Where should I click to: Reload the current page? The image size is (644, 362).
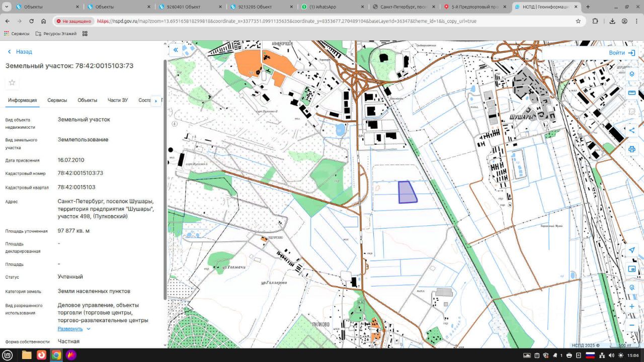click(32, 21)
